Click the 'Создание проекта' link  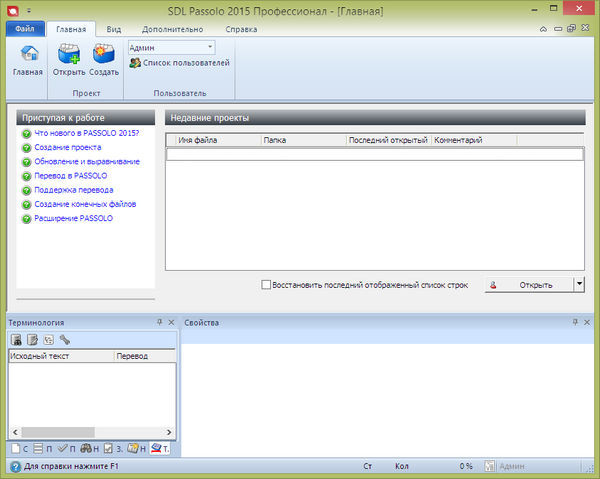point(66,147)
